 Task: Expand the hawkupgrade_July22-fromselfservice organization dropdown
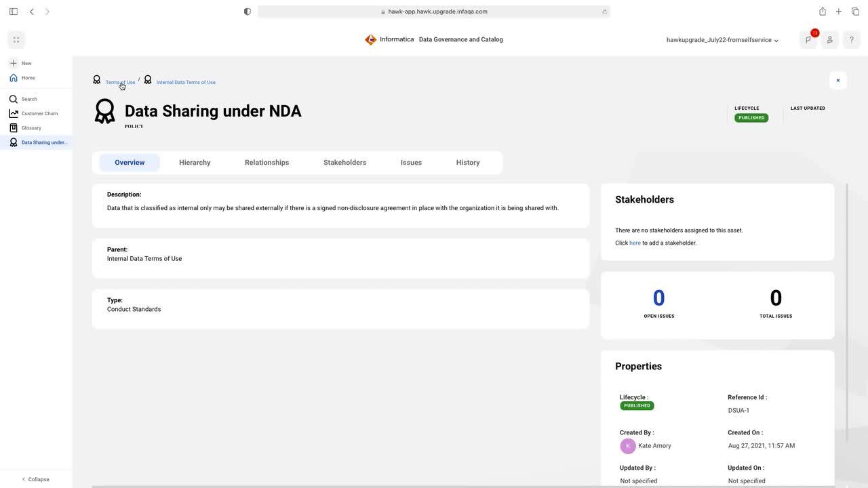722,40
